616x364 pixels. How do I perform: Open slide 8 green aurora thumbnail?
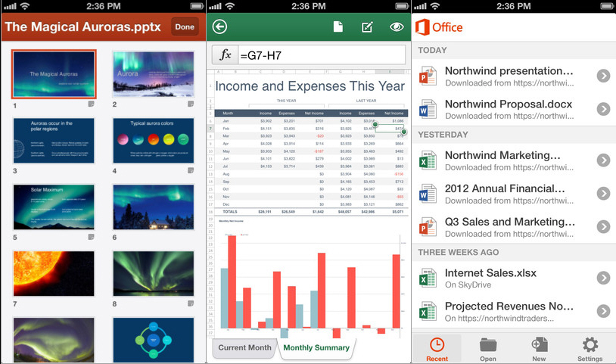coord(153,273)
